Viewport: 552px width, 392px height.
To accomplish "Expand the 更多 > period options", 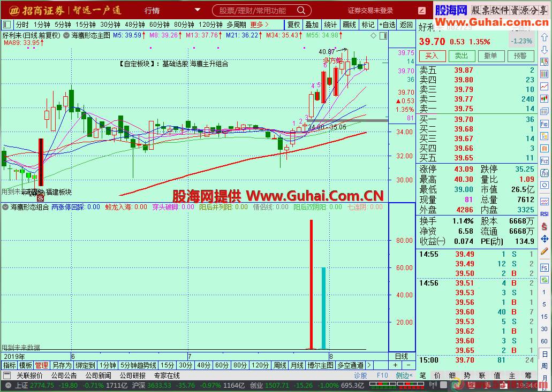I will (x=260, y=25).
